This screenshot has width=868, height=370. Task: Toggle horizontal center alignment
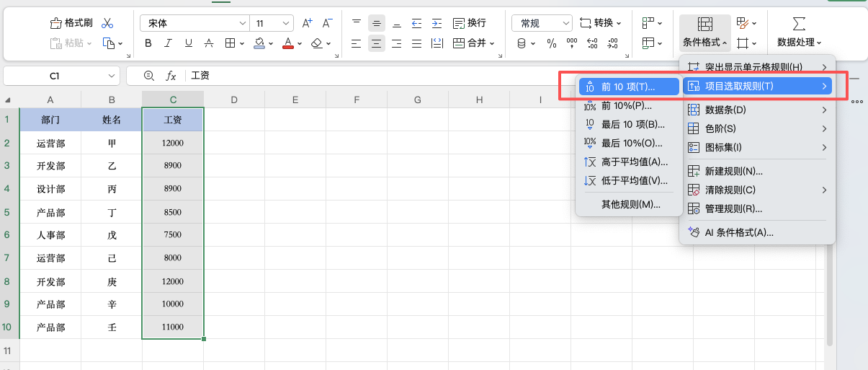coord(376,43)
